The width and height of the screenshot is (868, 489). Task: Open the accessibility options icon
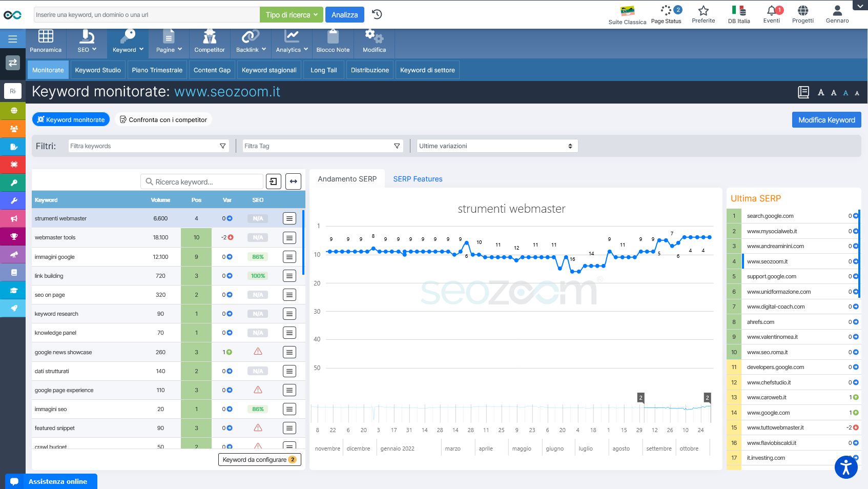[845, 467]
